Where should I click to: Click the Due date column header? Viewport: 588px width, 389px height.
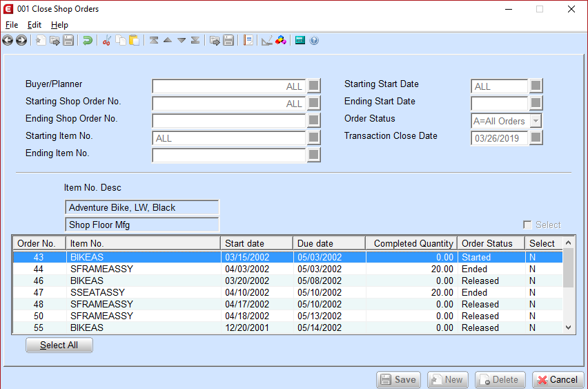click(329, 243)
